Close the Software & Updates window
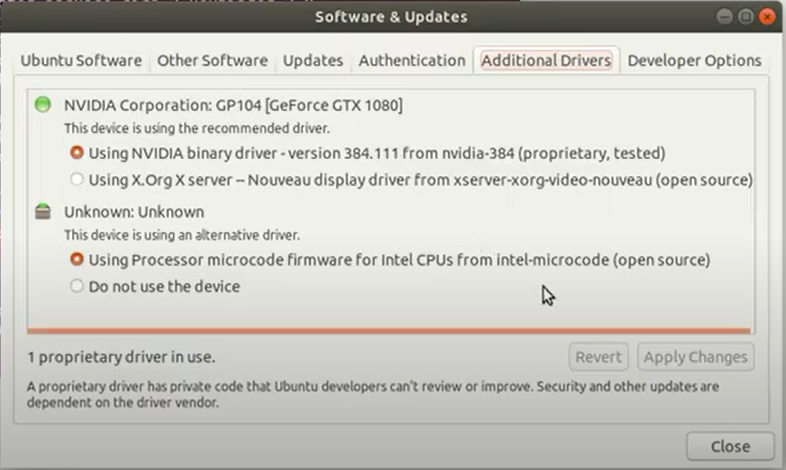 coord(767,17)
